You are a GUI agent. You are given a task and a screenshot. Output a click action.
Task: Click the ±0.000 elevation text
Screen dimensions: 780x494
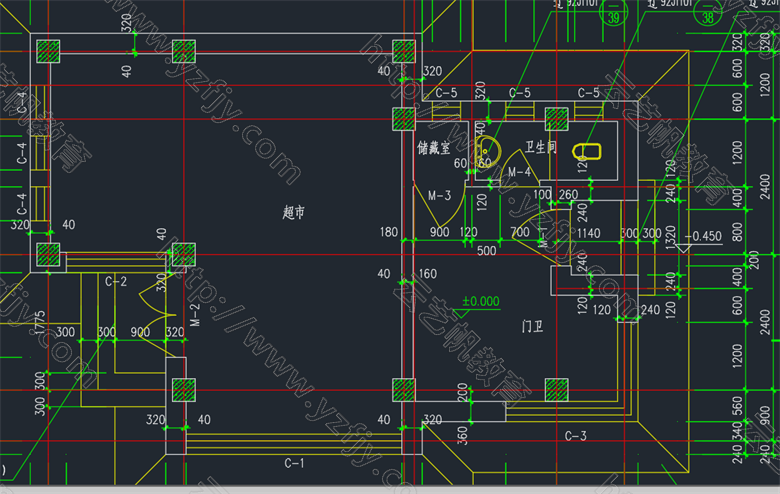tap(481, 301)
